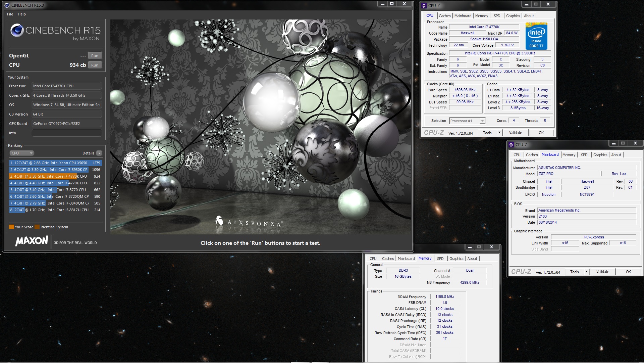Viewport: 644px width, 363px height.
Task: Click the brown Identical System legend swatch
Action: [37, 227]
